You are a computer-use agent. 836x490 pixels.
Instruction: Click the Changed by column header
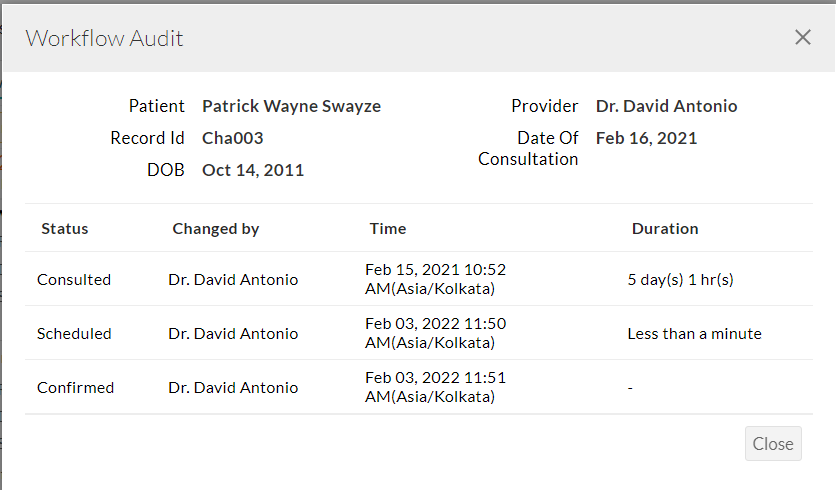coord(215,229)
